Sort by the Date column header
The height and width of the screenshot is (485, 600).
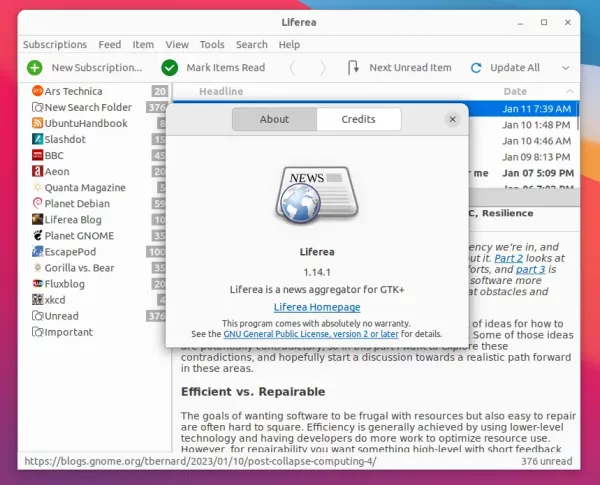coord(515,91)
